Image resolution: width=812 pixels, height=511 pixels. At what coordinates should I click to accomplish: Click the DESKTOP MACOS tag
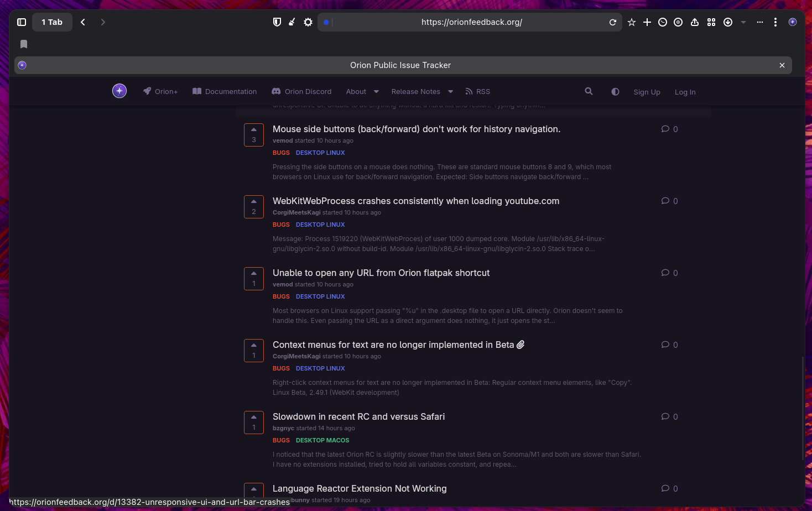[322, 440]
